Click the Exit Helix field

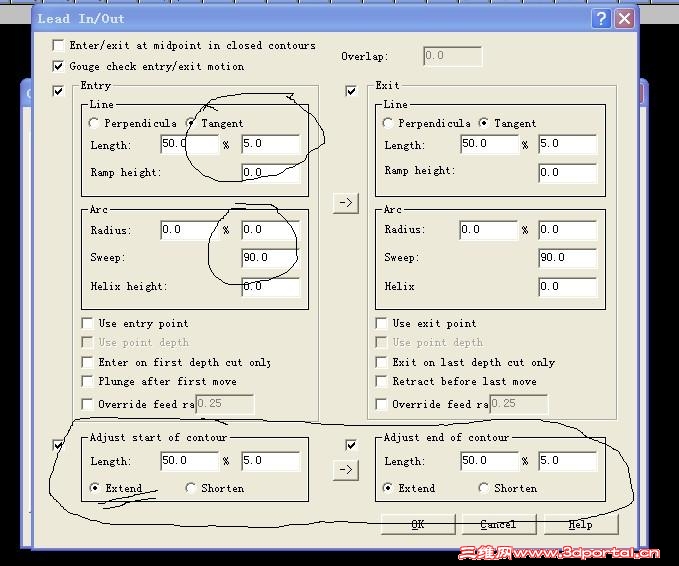(x=568, y=287)
